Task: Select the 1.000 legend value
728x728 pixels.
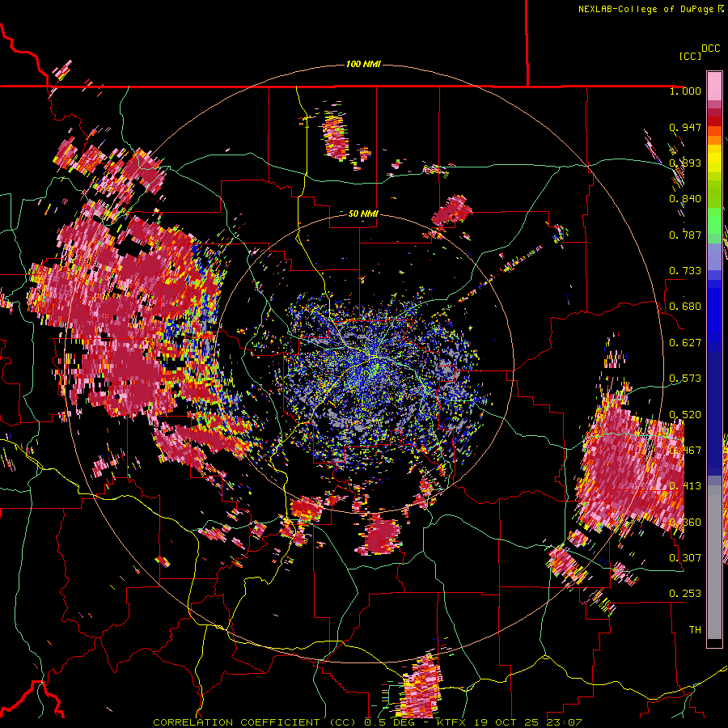Action: 685,91
